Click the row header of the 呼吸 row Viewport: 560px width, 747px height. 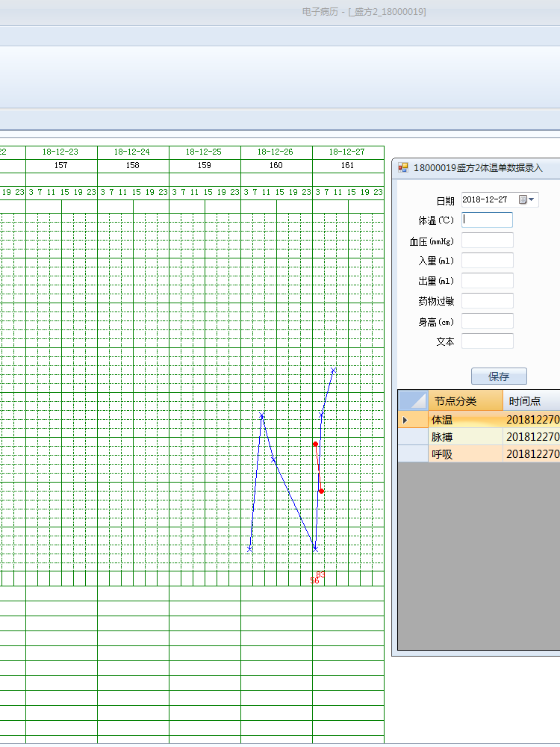point(413,454)
